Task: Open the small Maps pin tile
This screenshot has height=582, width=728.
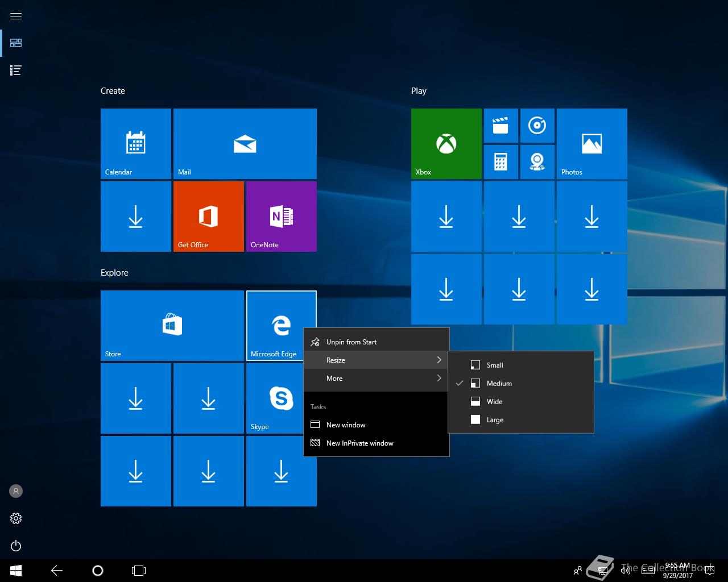Action: tap(537, 162)
